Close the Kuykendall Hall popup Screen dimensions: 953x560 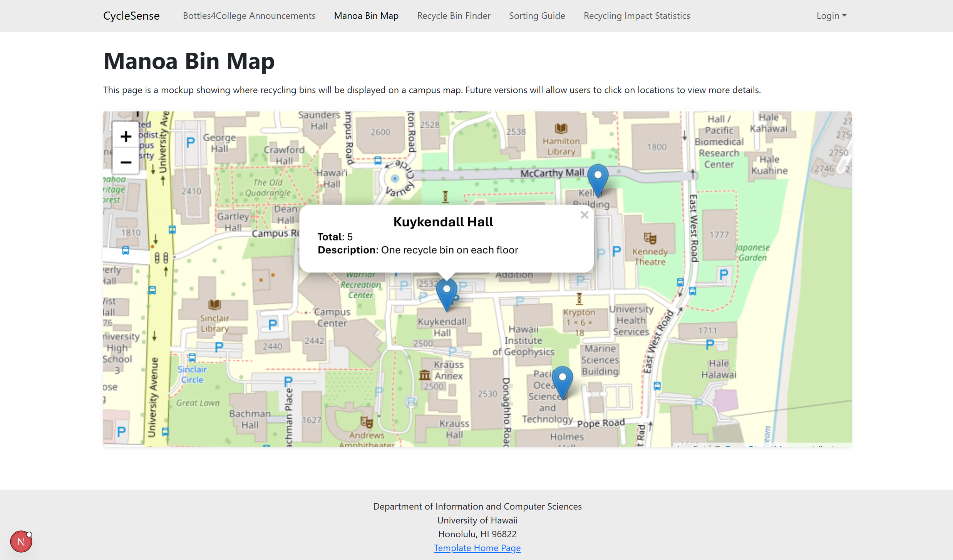(x=584, y=215)
